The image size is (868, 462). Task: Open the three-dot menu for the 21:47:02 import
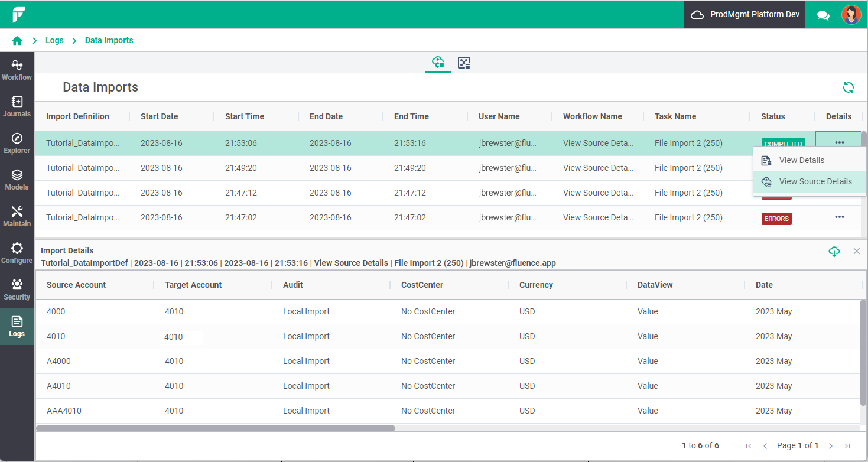(x=839, y=217)
